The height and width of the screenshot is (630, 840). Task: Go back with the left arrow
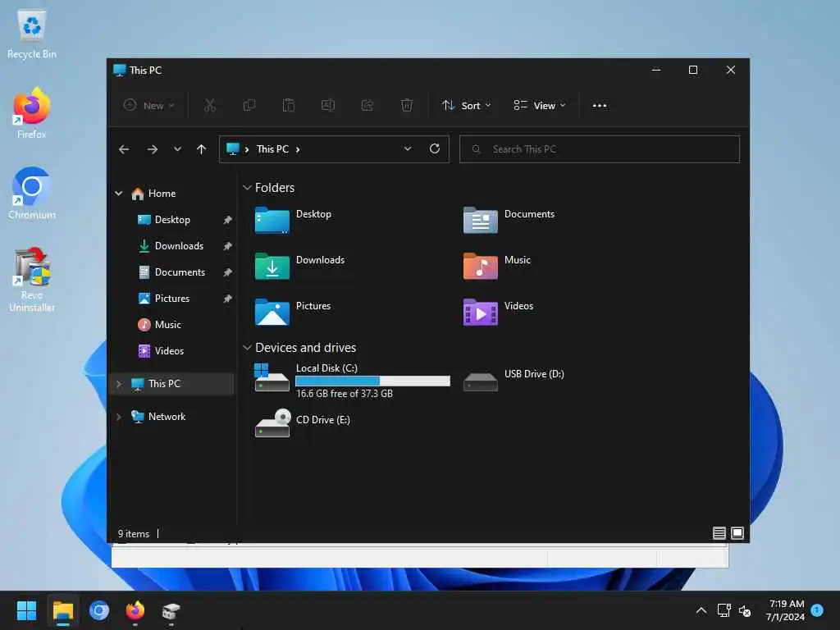pos(124,149)
